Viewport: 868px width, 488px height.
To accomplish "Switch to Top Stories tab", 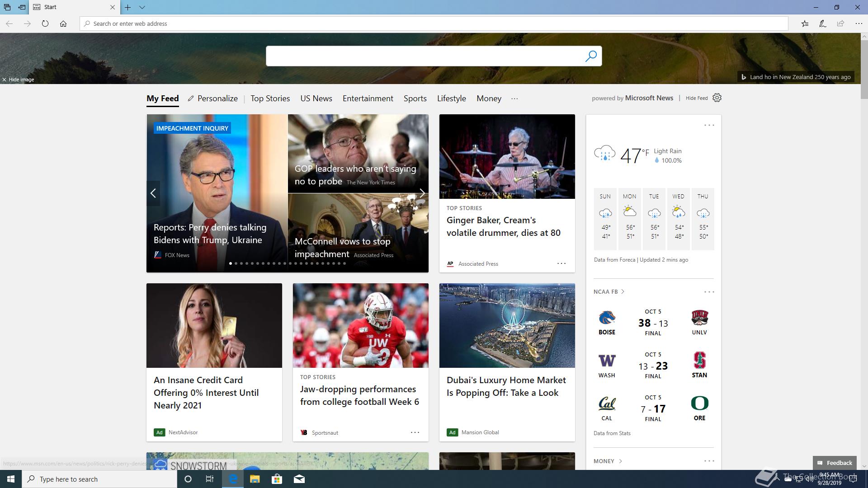I will [270, 99].
